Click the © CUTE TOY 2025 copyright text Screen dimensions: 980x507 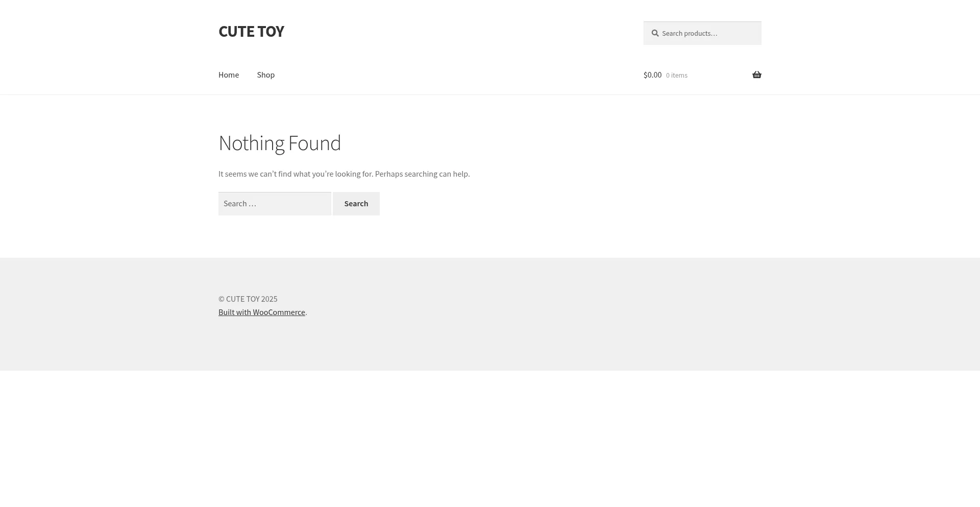click(248, 299)
